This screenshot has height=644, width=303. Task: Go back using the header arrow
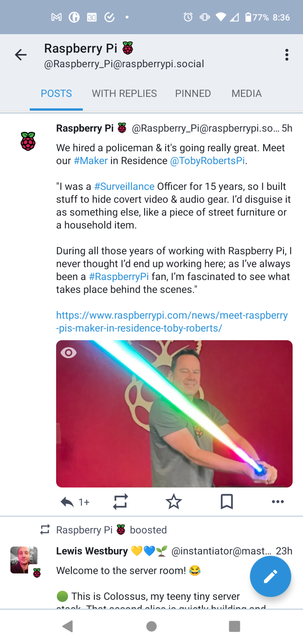(x=21, y=55)
